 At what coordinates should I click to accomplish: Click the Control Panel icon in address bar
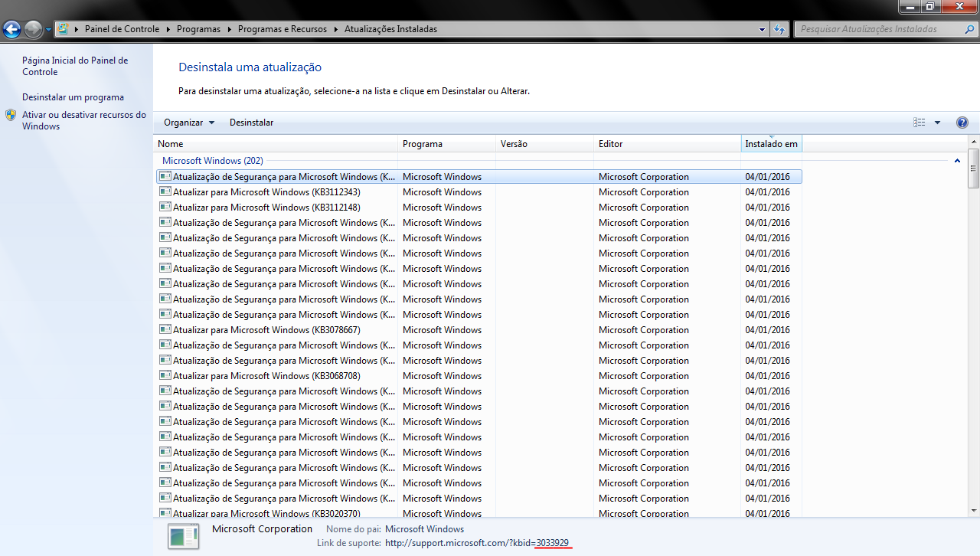[x=63, y=29]
